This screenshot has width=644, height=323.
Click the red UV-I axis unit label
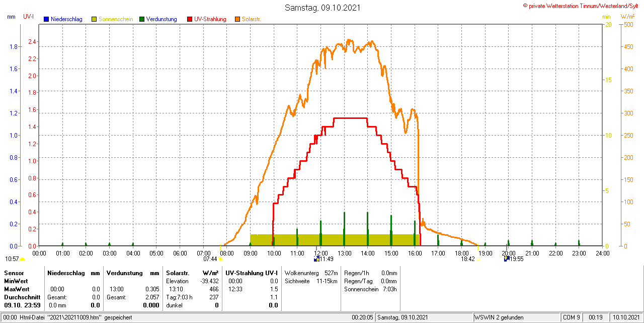[29, 17]
